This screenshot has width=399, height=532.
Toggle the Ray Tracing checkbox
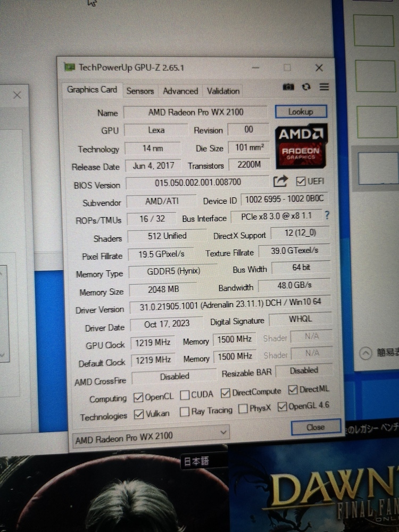(x=185, y=412)
